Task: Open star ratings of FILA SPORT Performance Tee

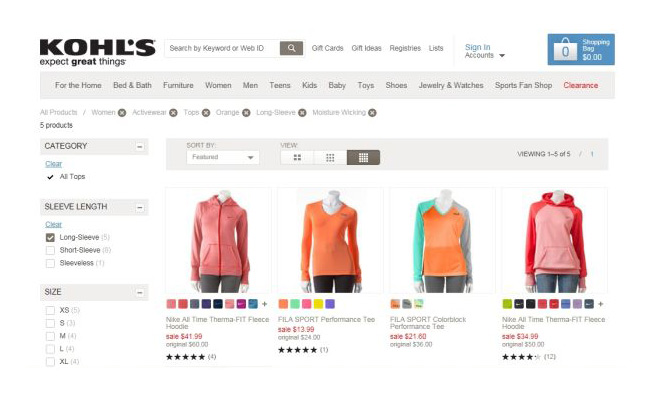Action: click(x=297, y=350)
